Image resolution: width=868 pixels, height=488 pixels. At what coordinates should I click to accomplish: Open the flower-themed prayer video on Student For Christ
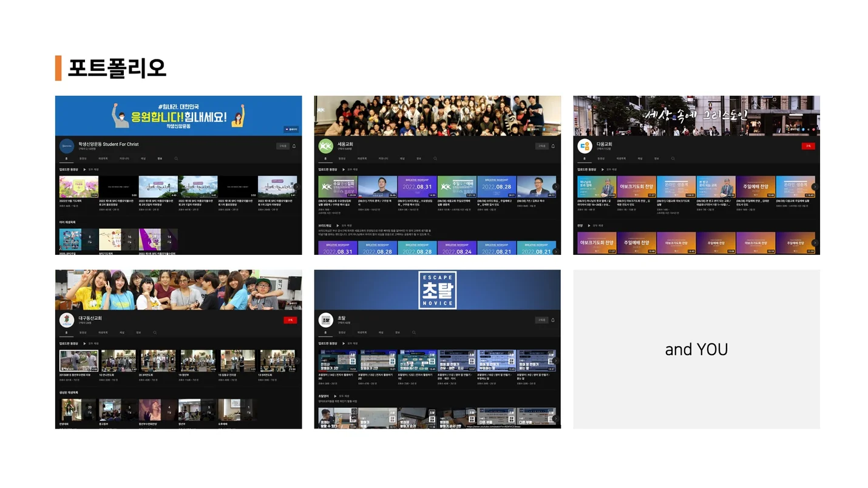(x=79, y=187)
